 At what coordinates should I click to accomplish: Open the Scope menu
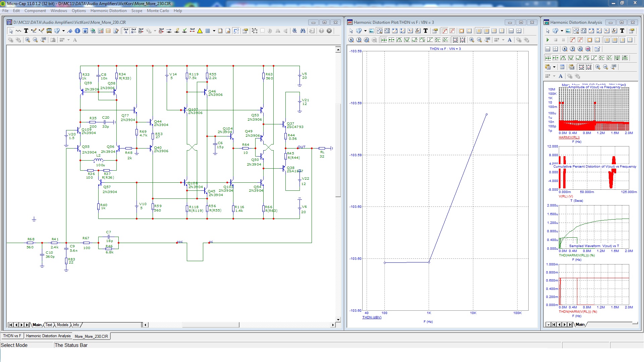137,11
